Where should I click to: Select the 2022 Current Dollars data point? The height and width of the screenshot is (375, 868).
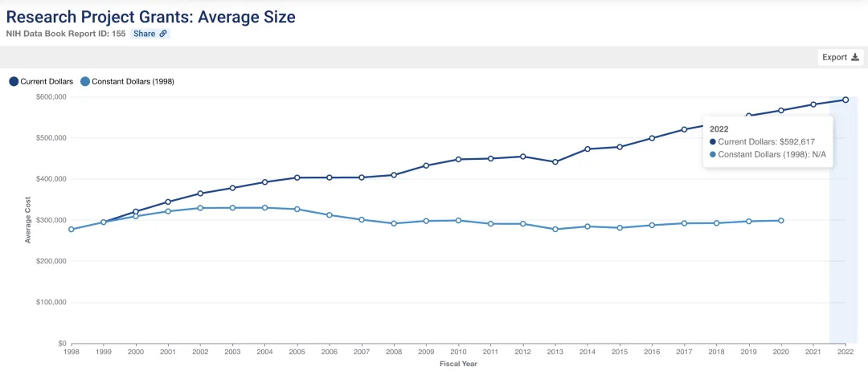coord(845,100)
